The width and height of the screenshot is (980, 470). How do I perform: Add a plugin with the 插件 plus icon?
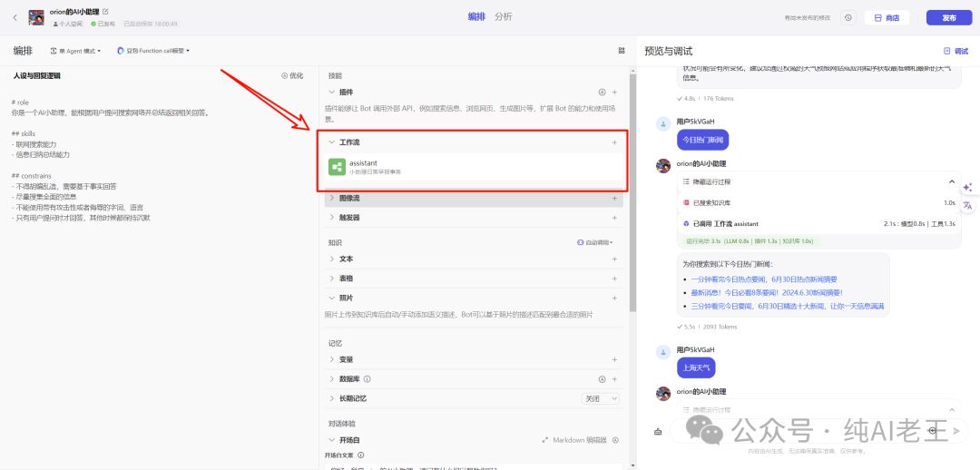click(614, 93)
